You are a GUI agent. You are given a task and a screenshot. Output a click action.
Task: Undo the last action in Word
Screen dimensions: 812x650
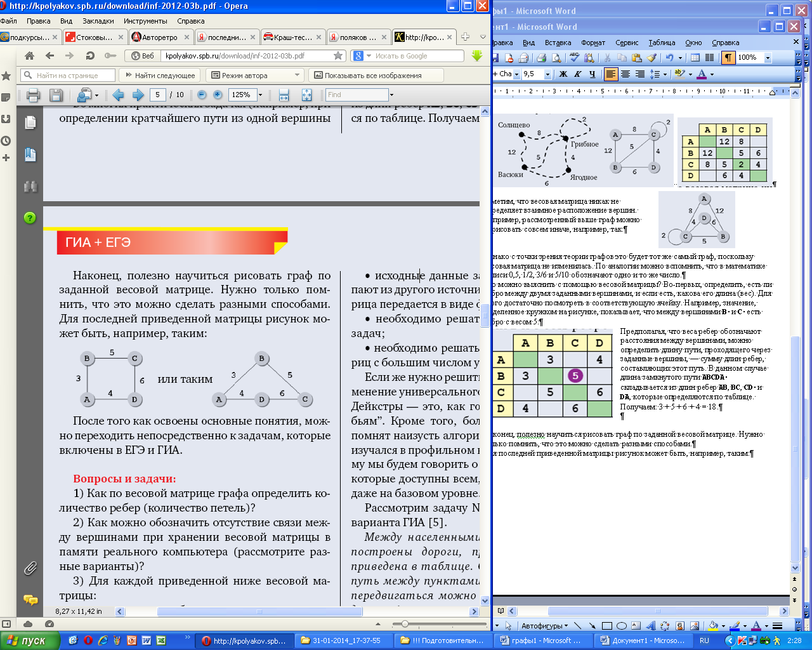(x=669, y=57)
